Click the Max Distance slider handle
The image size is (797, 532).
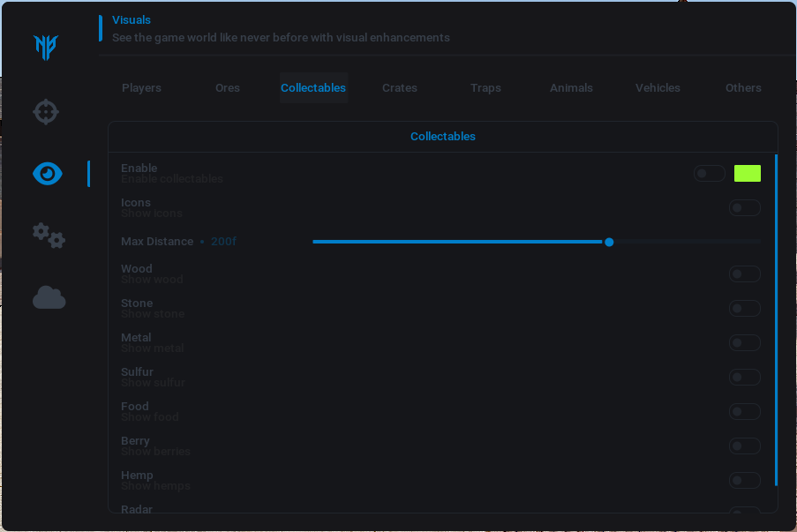pyautogui.click(x=609, y=242)
